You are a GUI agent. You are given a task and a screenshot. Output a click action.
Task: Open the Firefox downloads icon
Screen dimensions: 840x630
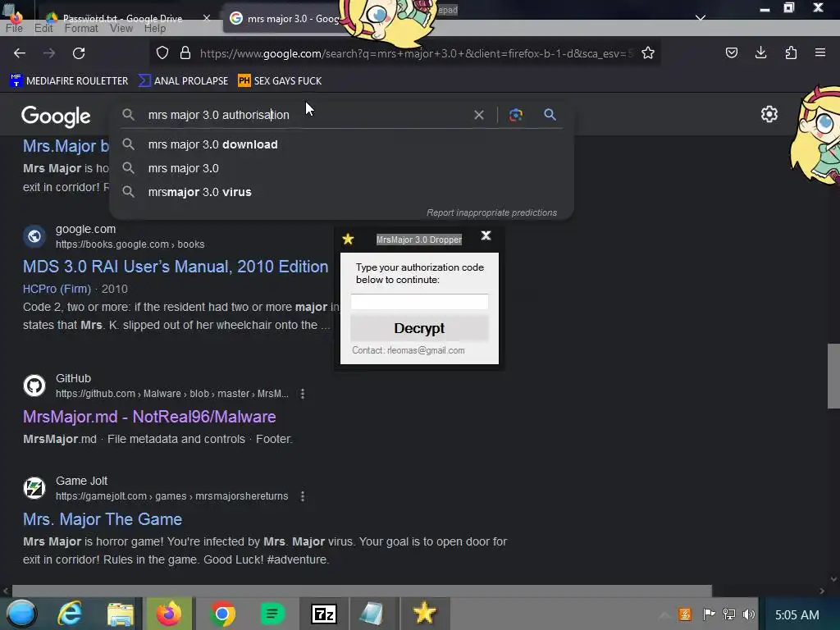[x=760, y=53]
